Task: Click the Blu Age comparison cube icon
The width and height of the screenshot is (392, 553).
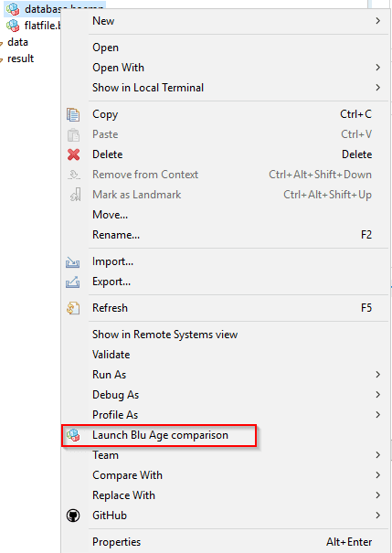Action: [x=73, y=435]
